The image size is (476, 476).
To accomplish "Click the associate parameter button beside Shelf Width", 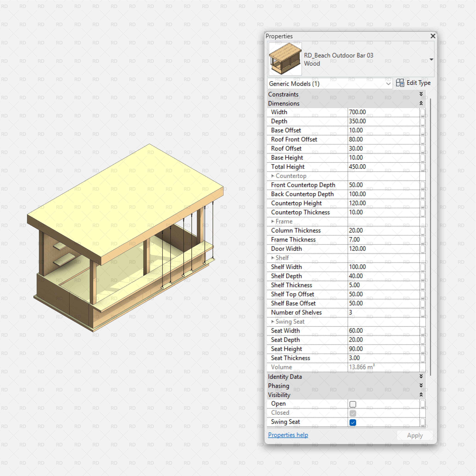I will (x=423, y=267).
